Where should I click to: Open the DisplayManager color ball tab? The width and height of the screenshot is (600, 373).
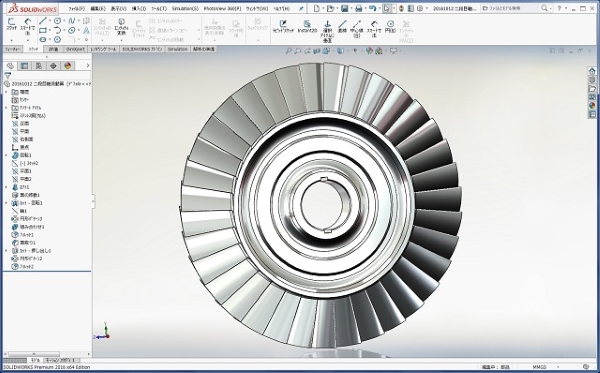click(68, 66)
